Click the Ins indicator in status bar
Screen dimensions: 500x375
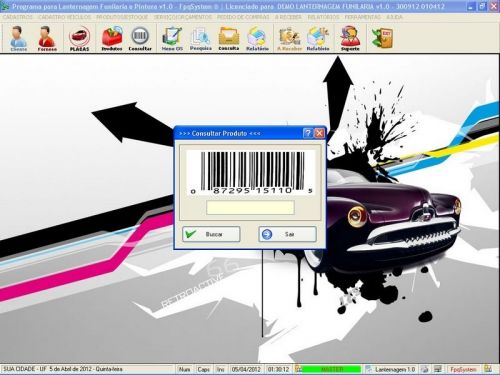pyautogui.click(x=220, y=369)
